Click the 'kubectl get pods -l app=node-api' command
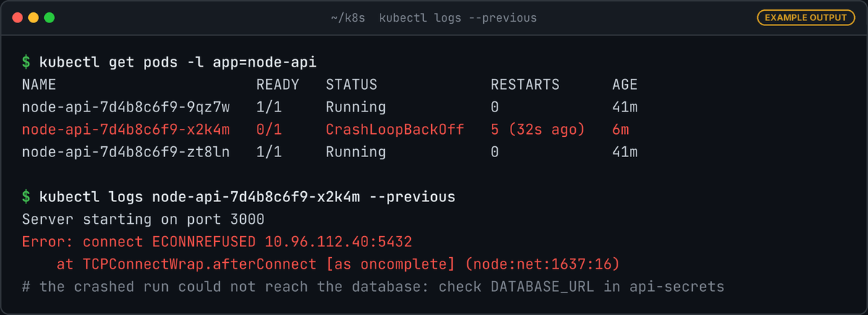868x315 pixels. point(178,62)
